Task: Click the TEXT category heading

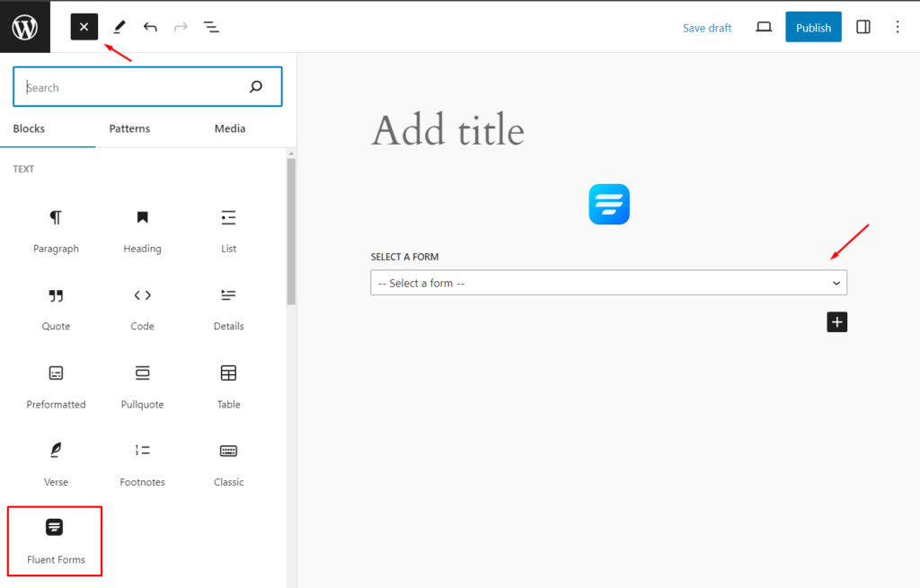Action: (x=23, y=169)
